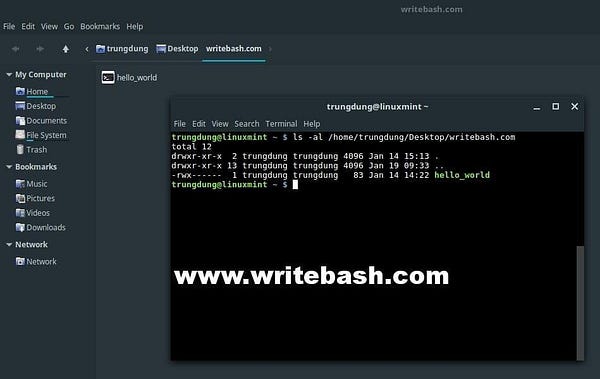Open the terminal Edit menu

click(199, 124)
